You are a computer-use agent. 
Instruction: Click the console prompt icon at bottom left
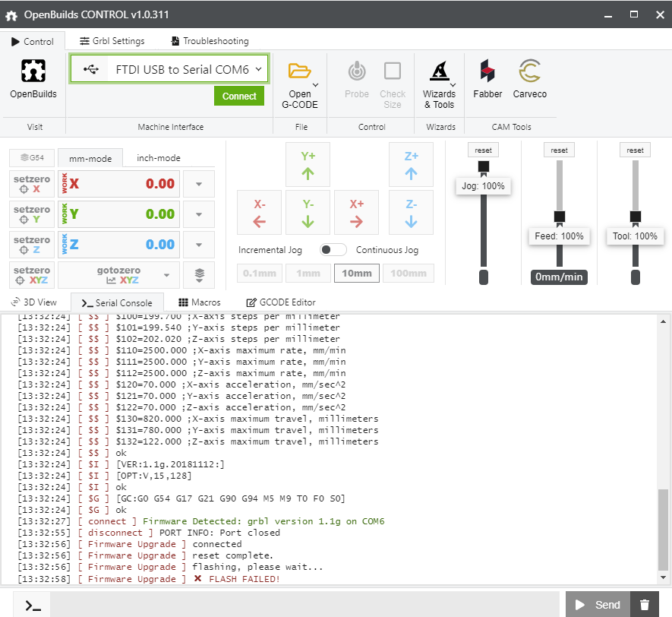(33, 606)
